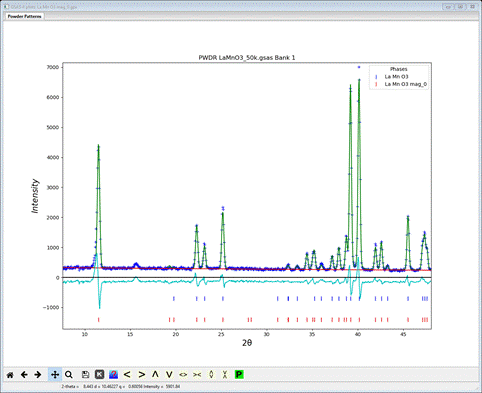Reset plot to home view

[10, 375]
